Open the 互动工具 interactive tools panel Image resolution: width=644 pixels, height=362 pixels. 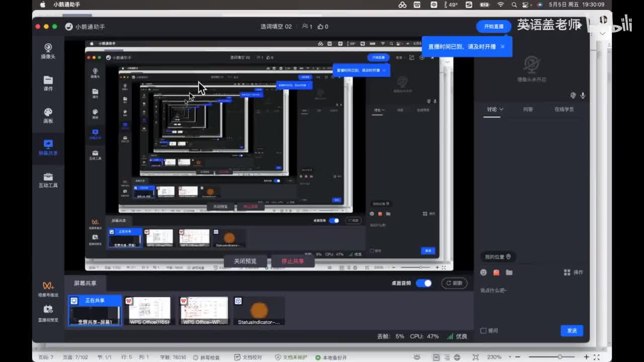(x=48, y=180)
